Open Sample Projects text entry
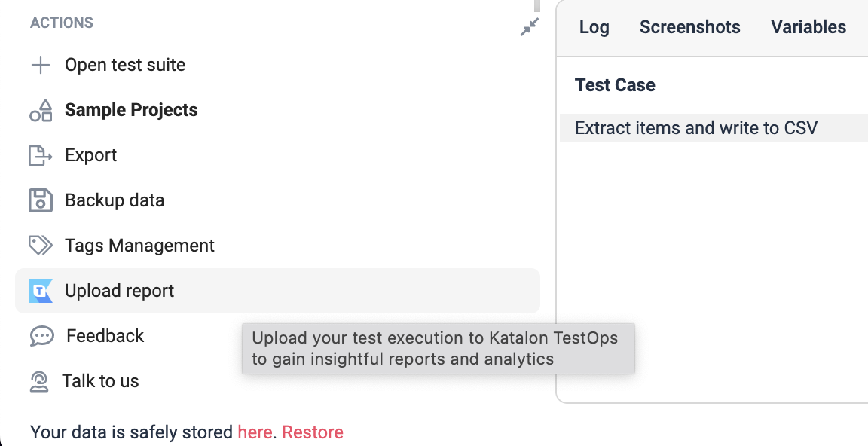 point(131,110)
